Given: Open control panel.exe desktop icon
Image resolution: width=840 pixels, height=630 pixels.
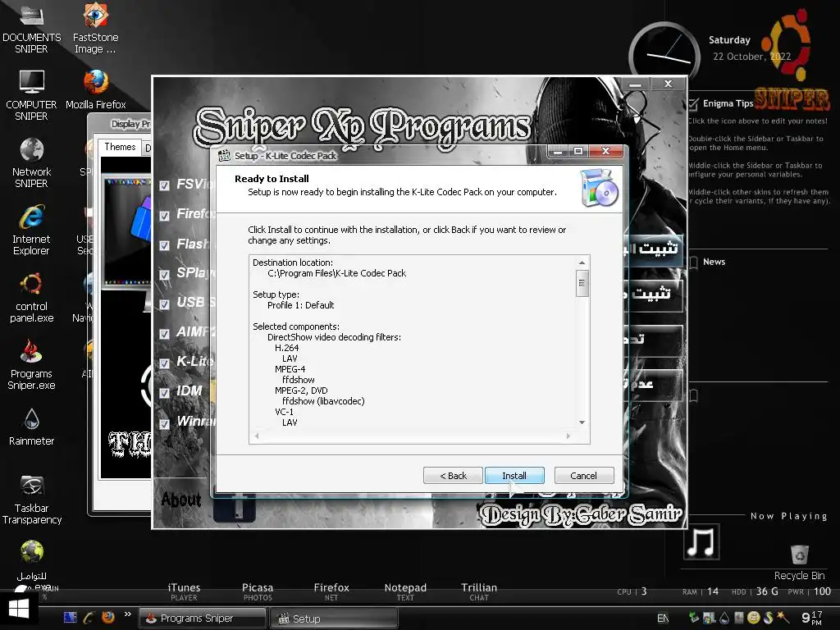Looking at the screenshot, I should tap(32, 298).
